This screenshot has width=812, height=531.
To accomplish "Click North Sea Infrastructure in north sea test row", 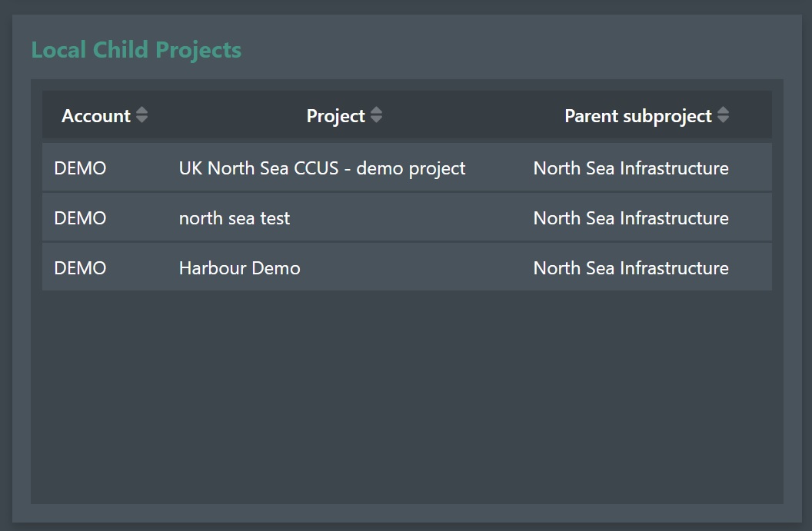I will click(x=631, y=218).
